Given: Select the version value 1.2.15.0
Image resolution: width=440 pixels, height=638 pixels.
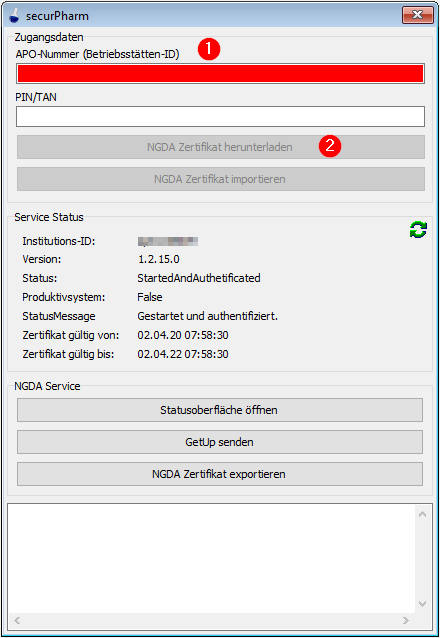Looking at the screenshot, I should coord(159,259).
